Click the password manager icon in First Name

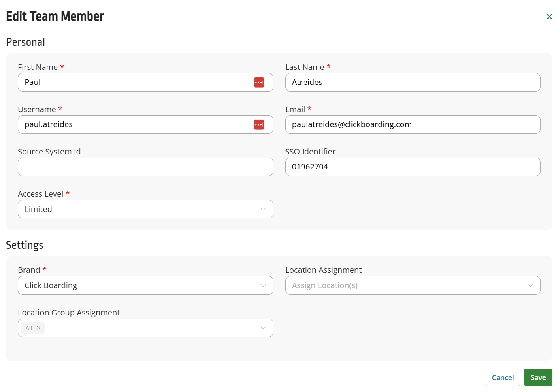point(259,83)
